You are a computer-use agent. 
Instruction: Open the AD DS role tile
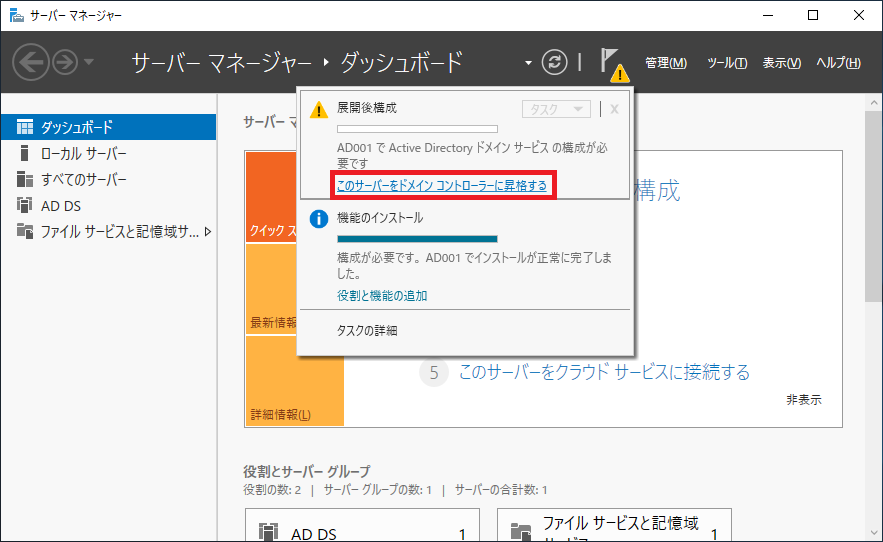coord(362,525)
